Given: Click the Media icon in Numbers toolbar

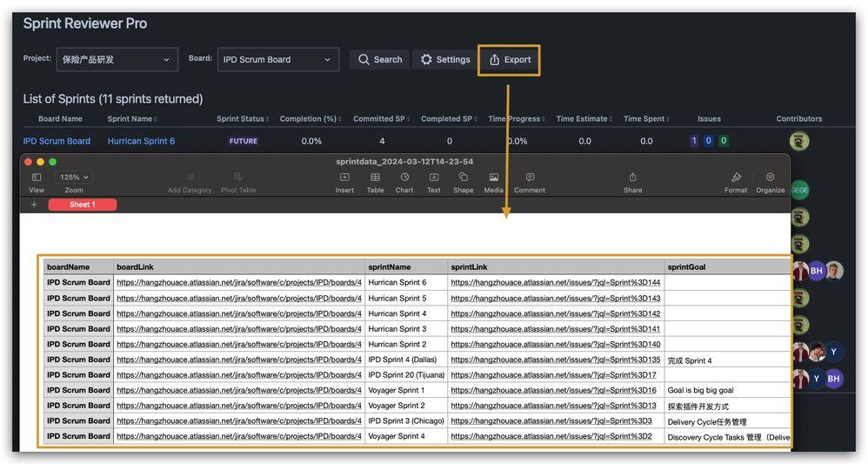Looking at the screenshot, I should point(494,178).
